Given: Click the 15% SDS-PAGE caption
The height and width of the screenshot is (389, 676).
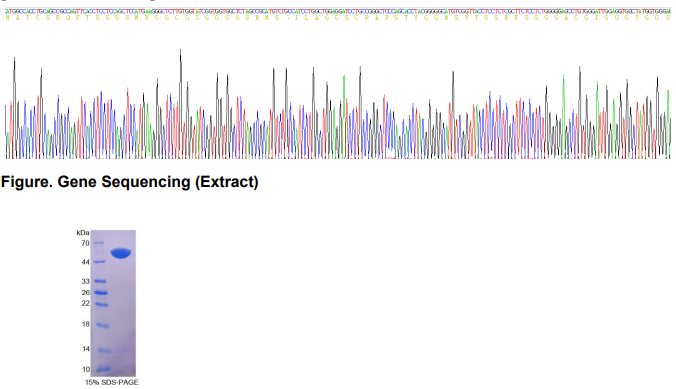Looking at the screenshot, I should click(x=112, y=382).
